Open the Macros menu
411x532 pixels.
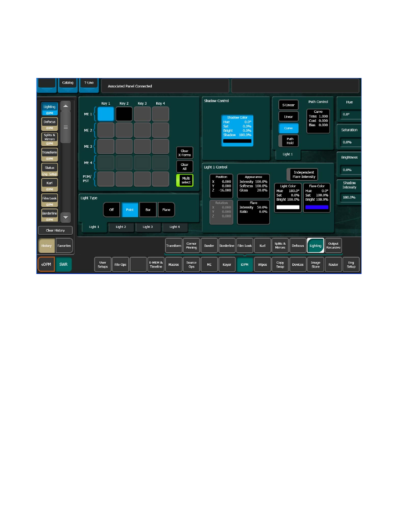pos(174,264)
